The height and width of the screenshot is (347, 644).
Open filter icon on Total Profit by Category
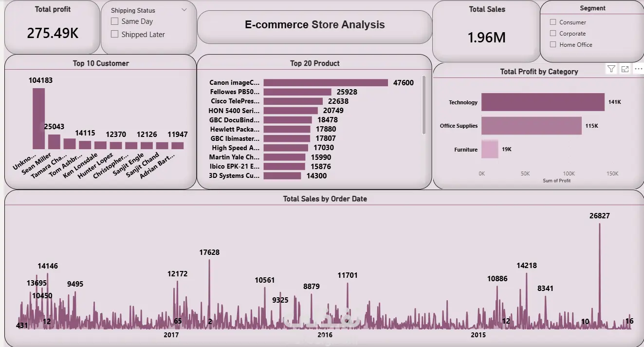tap(611, 69)
